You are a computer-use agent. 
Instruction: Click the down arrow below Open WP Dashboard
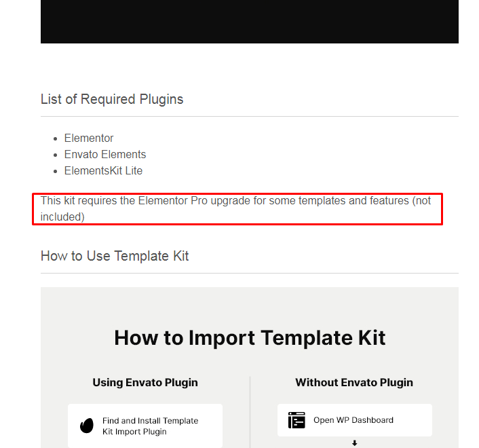[x=354, y=443]
